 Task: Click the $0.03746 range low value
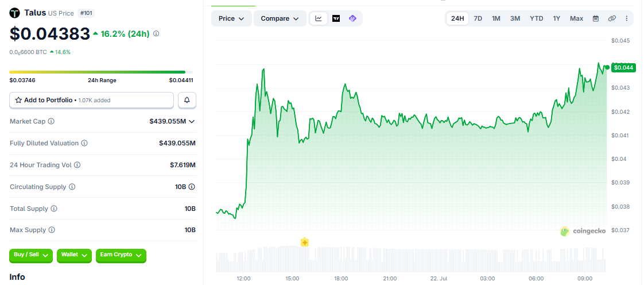click(22, 80)
